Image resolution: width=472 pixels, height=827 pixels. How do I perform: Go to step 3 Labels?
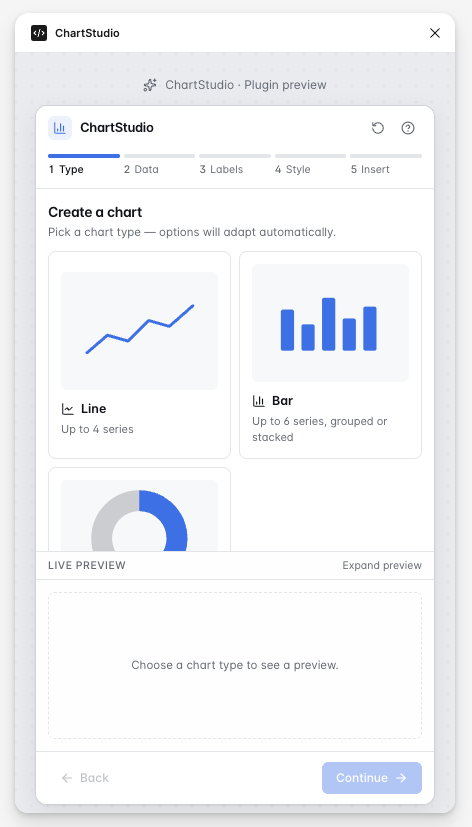[x=235, y=164]
